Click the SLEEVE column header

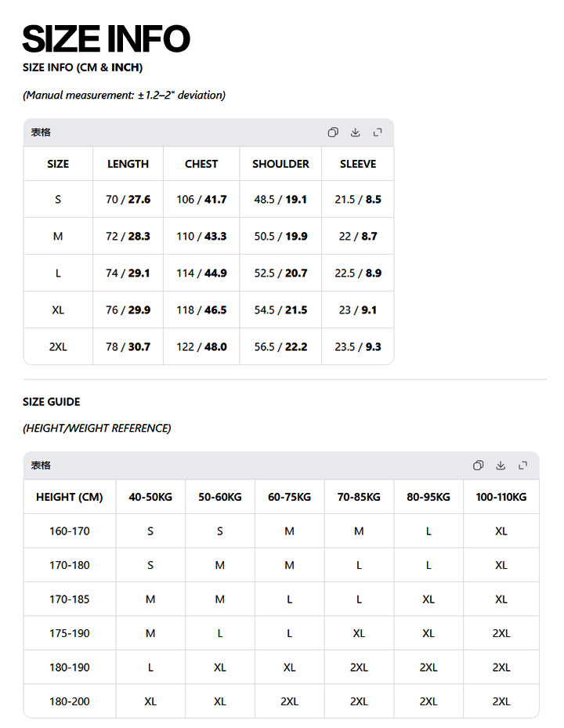click(358, 164)
